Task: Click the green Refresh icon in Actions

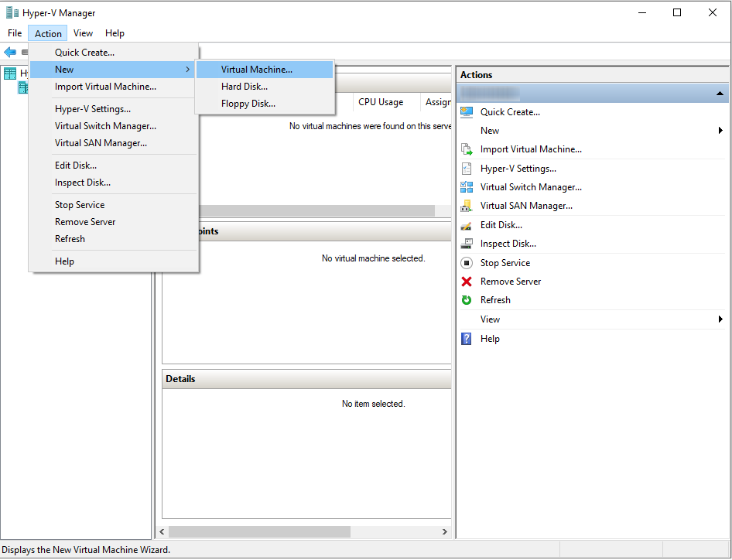Action: coord(466,300)
